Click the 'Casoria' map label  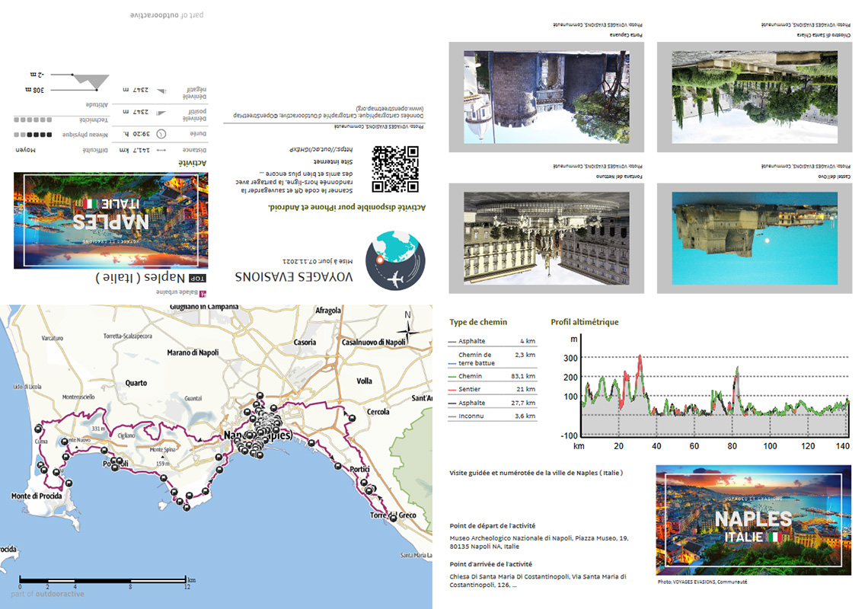pyautogui.click(x=305, y=343)
